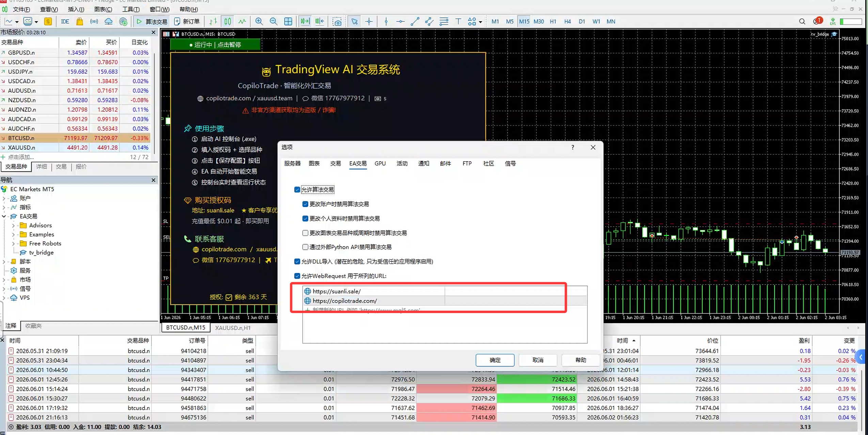Select the H4 timeframe button

click(x=567, y=21)
